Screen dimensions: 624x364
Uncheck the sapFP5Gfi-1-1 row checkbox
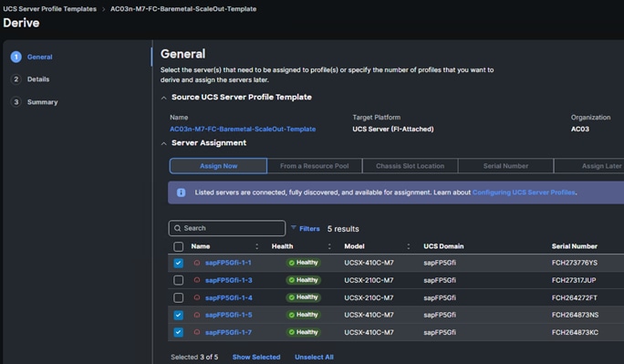coord(178,263)
